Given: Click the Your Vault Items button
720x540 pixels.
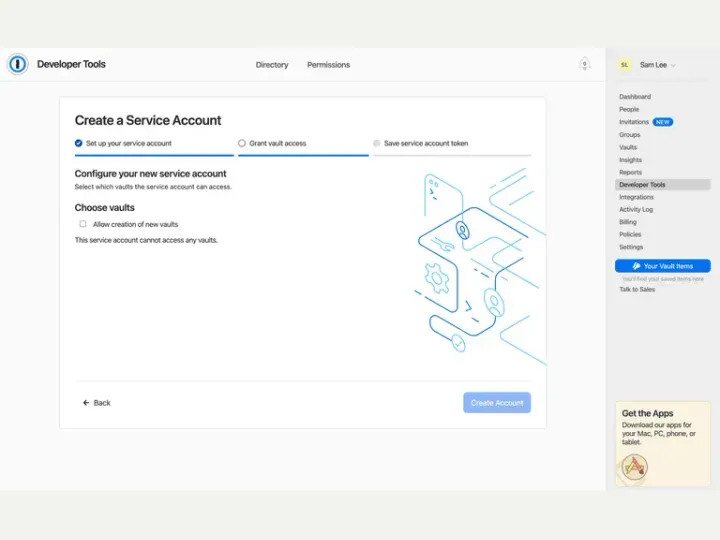Looking at the screenshot, I should [x=663, y=266].
